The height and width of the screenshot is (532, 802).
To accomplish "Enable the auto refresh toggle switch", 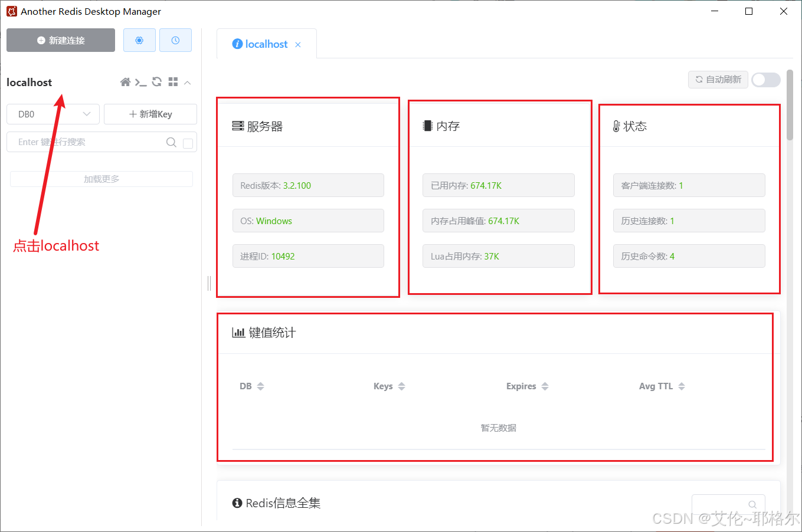I will point(765,80).
